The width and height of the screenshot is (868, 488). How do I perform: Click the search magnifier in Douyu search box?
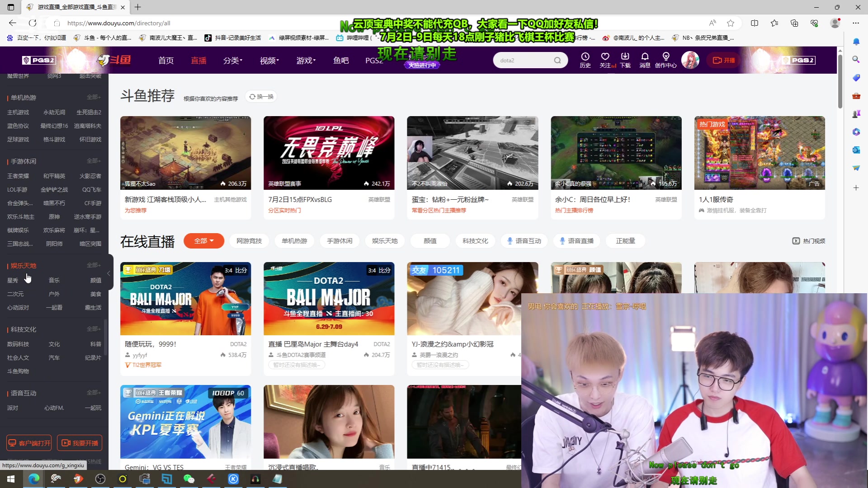(557, 60)
